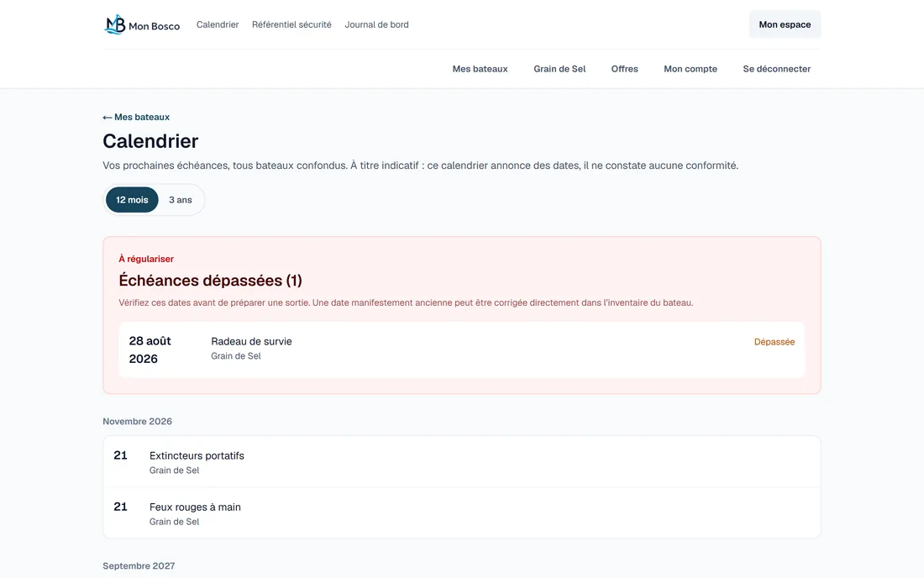Image resolution: width=924 pixels, height=578 pixels.
Task: Select the Grain de Sel tab
Action: click(x=559, y=69)
